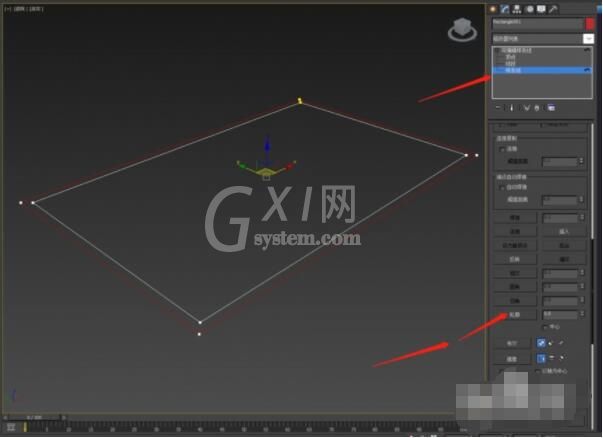Viewport: 603px width, 438px height.
Task: Adjust the Connect Copy threshold spinner
Action: tap(581, 162)
